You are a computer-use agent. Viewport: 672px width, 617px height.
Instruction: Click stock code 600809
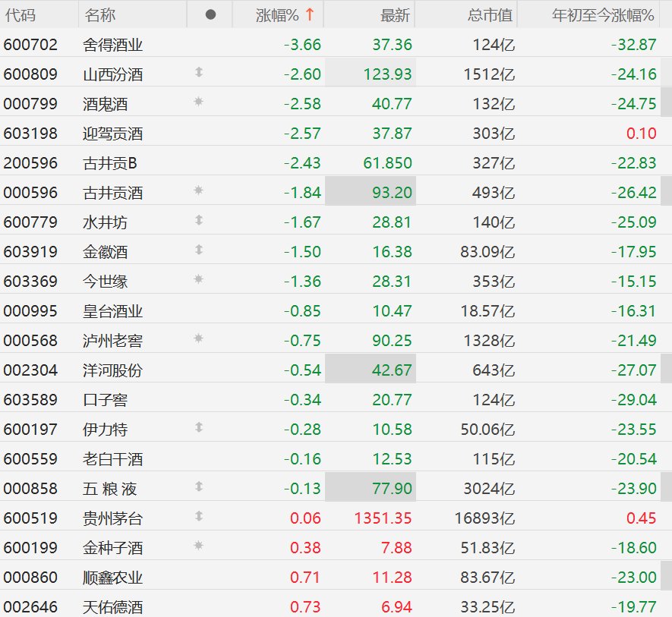click(x=30, y=74)
